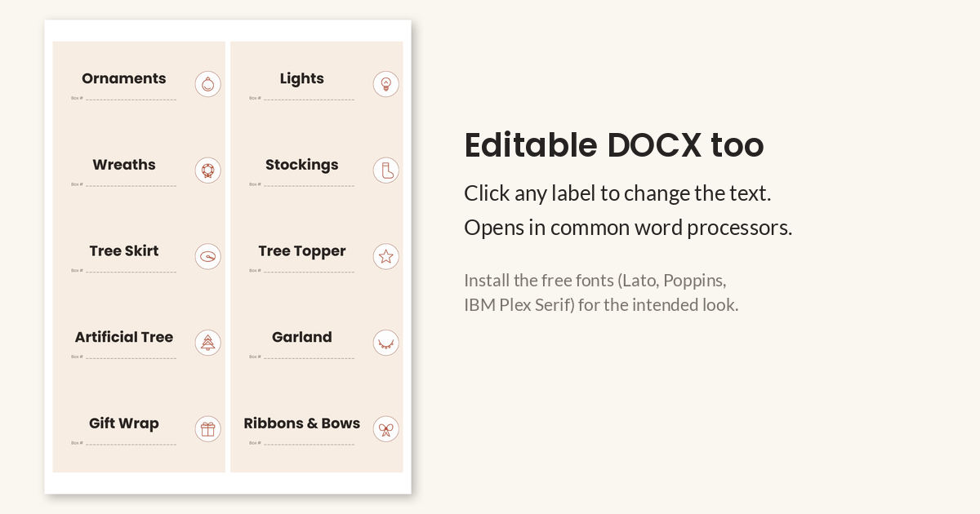Click the Box # line under Ornaments
980x514 pixels.
(x=123, y=98)
